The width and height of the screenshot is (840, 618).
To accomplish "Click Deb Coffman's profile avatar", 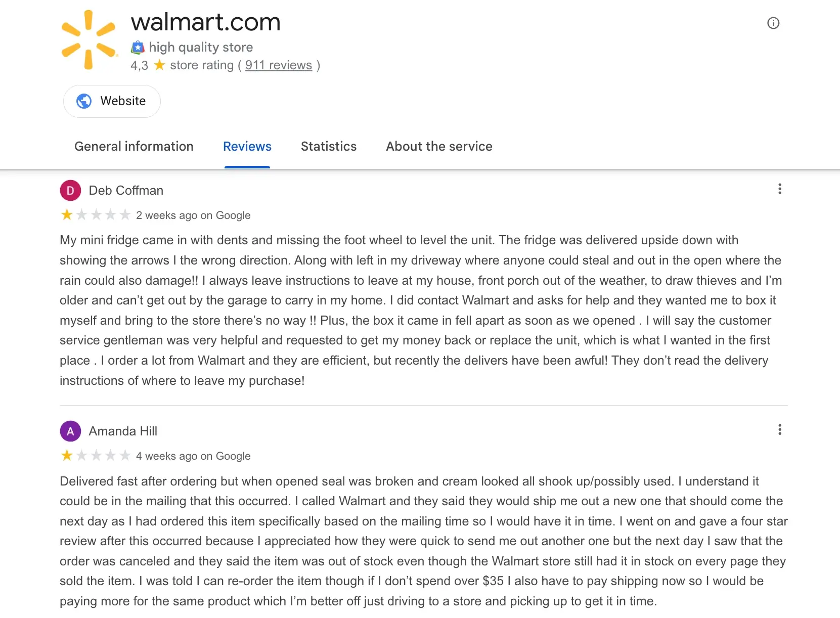I will [70, 191].
